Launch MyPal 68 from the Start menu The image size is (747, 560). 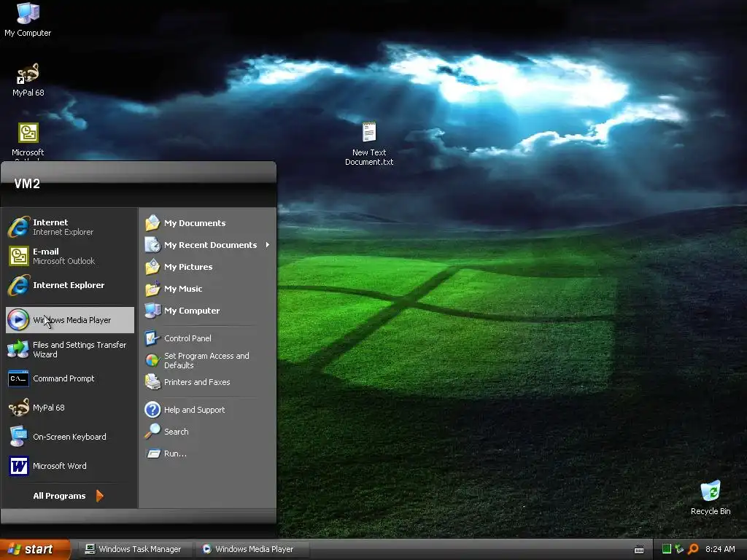(x=69, y=408)
